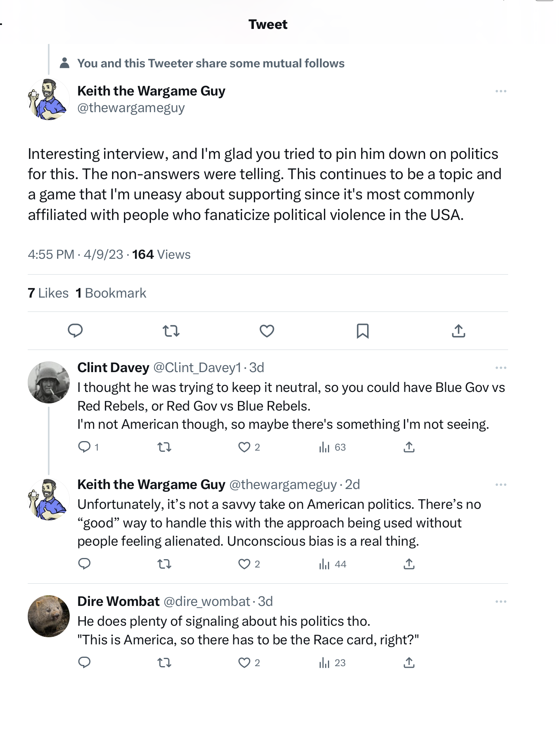This screenshot has width=560, height=747.
Task: Open Dire Wombat's profile picture
Action: pyautogui.click(x=49, y=616)
